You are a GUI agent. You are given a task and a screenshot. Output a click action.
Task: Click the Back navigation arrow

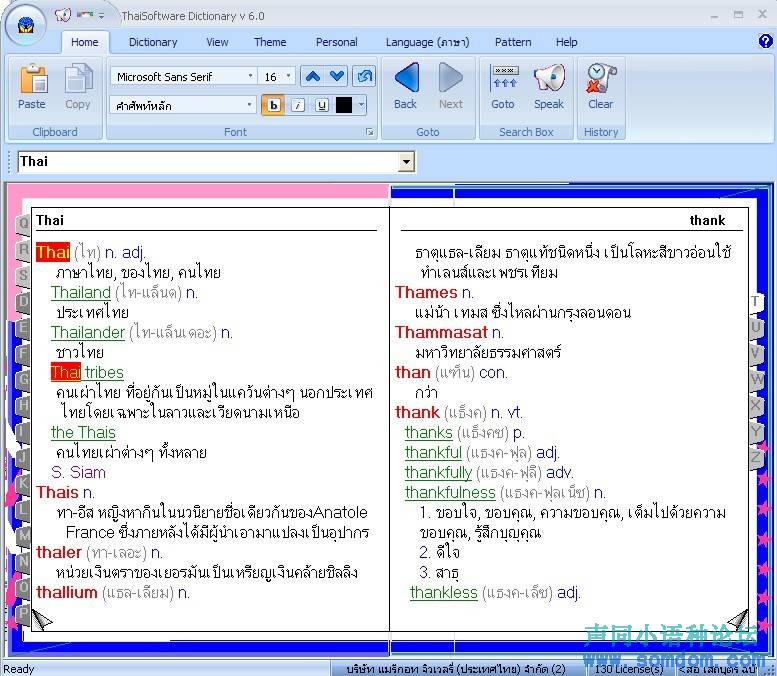point(405,80)
